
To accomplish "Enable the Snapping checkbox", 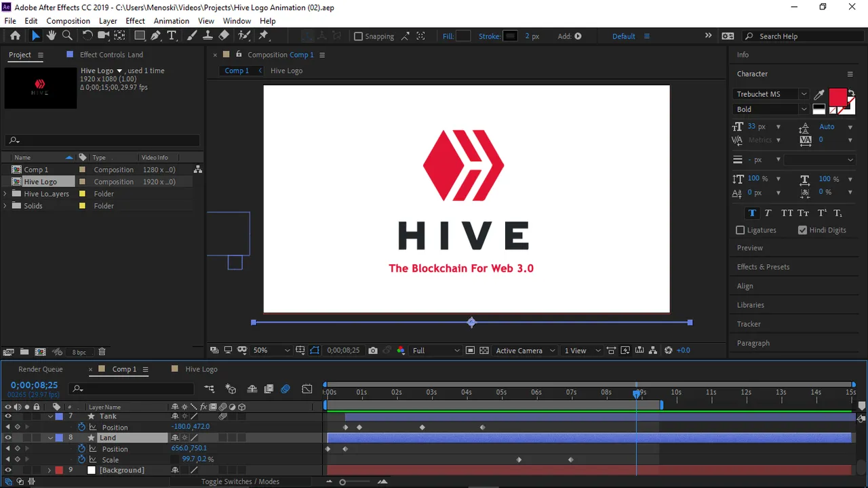I will coord(359,37).
